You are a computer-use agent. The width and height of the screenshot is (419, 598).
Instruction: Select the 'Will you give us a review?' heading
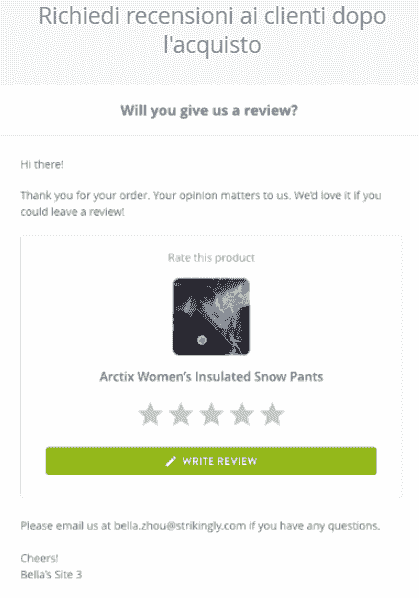pos(209,111)
